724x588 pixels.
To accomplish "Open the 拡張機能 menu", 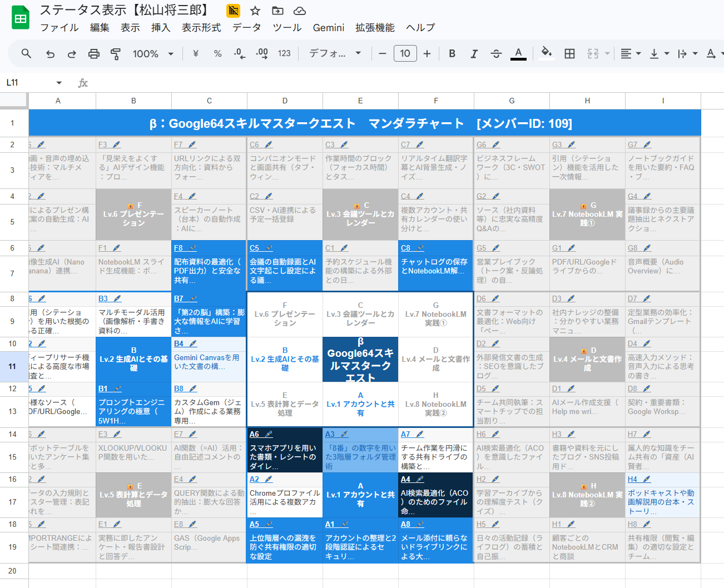I will (x=375, y=28).
